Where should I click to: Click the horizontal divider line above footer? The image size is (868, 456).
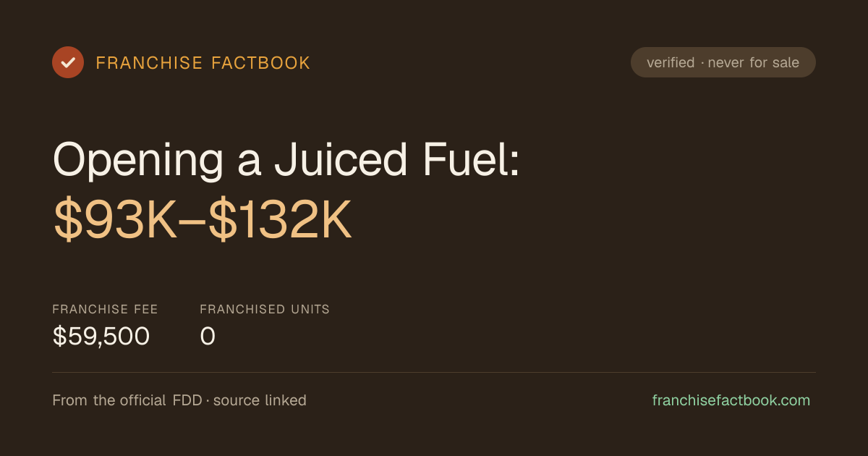click(x=434, y=372)
